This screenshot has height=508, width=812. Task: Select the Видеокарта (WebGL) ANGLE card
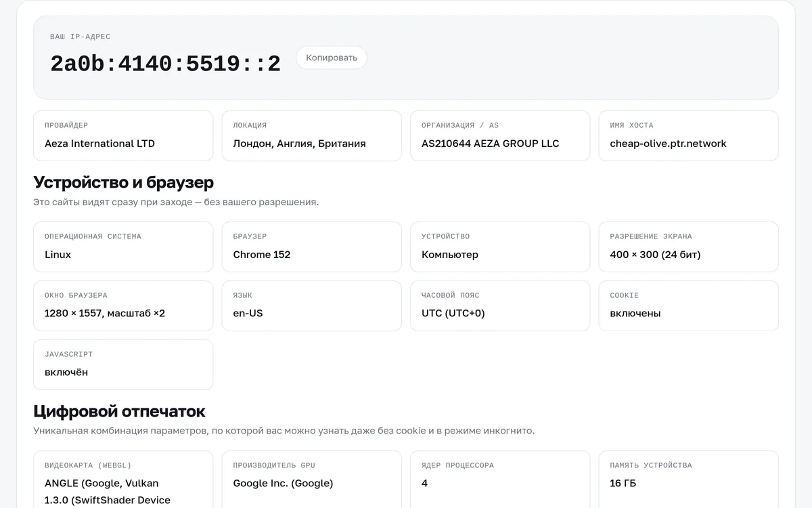(x=123, y=480)
